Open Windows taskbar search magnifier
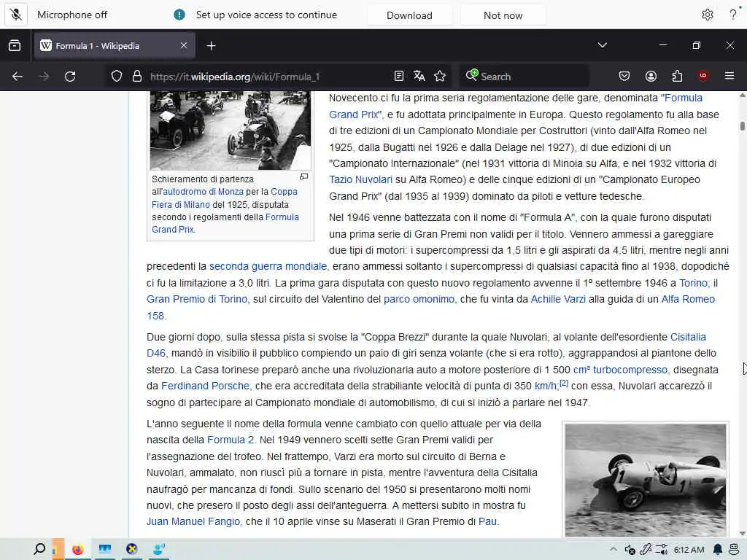This screenshot has width=747, height=560. point(39,549)
